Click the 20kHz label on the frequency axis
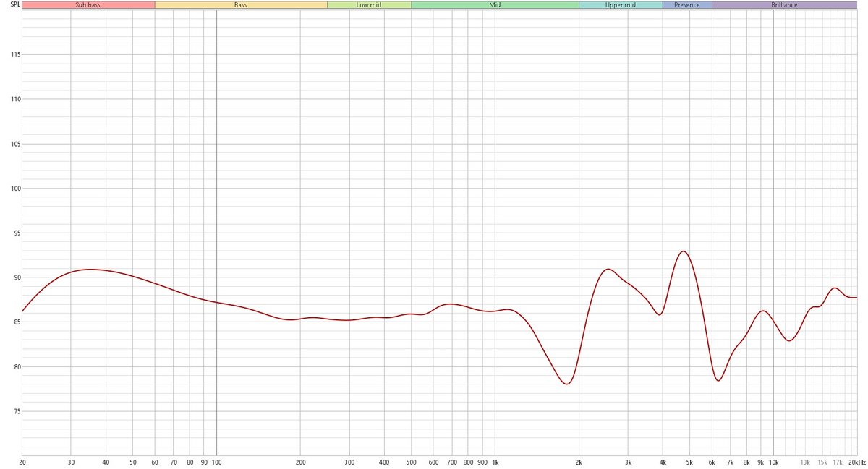This screenshot has height=469, width=868. click(x=857, y=462)
